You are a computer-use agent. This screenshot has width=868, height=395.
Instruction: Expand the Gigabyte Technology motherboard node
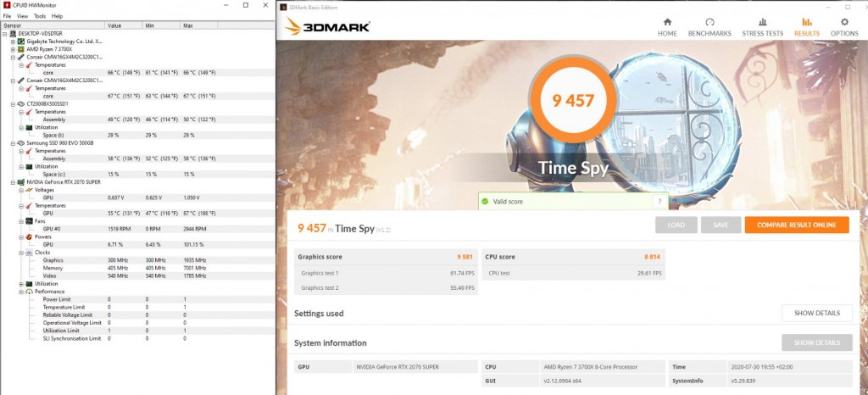click(14, 41)
